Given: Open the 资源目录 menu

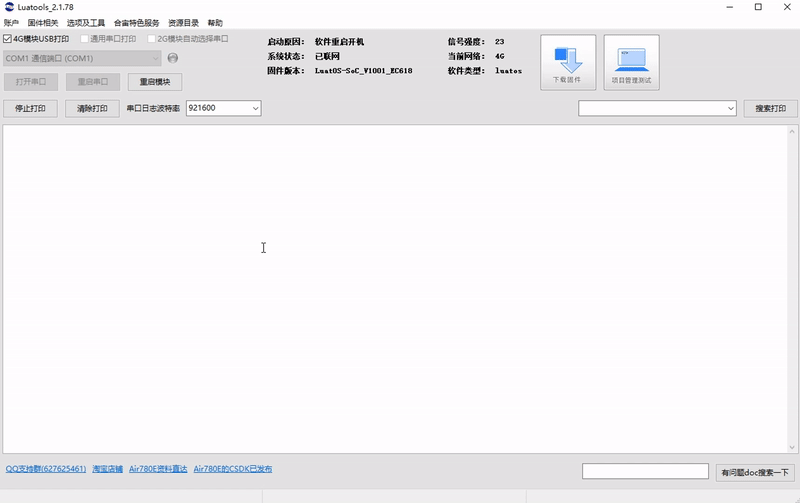Looking at the screenshot, I should point(184,23).
